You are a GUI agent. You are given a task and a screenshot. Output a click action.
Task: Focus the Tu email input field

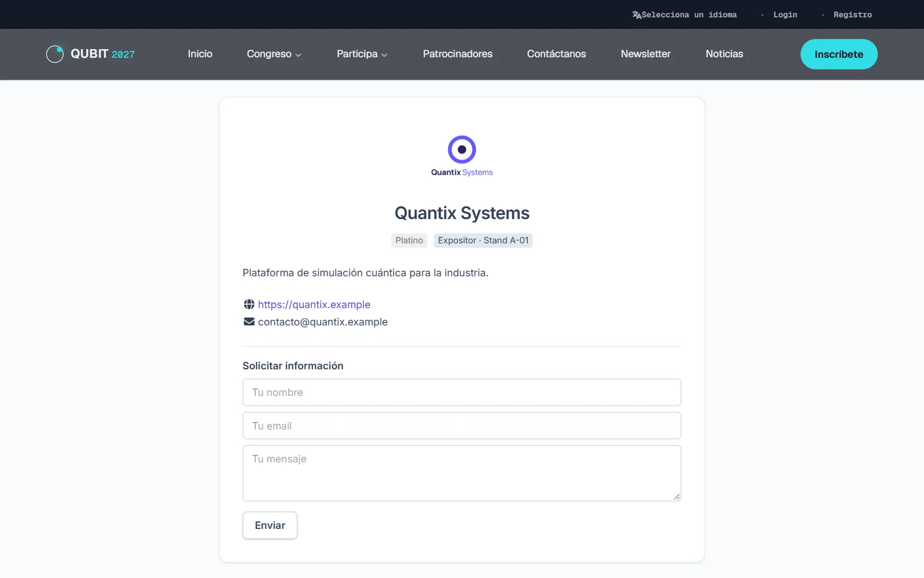point(462,425)
